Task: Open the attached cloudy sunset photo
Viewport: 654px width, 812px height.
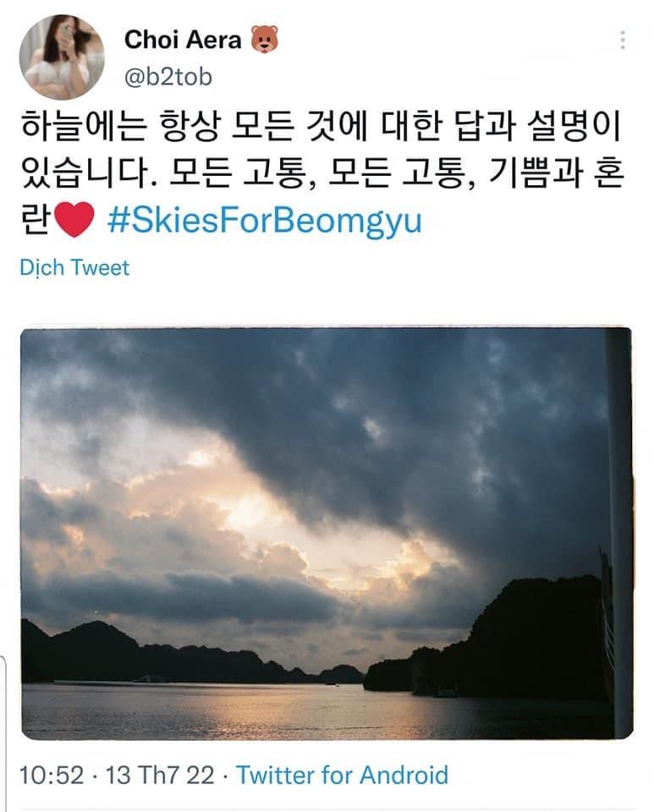Action: coord(327,534)
